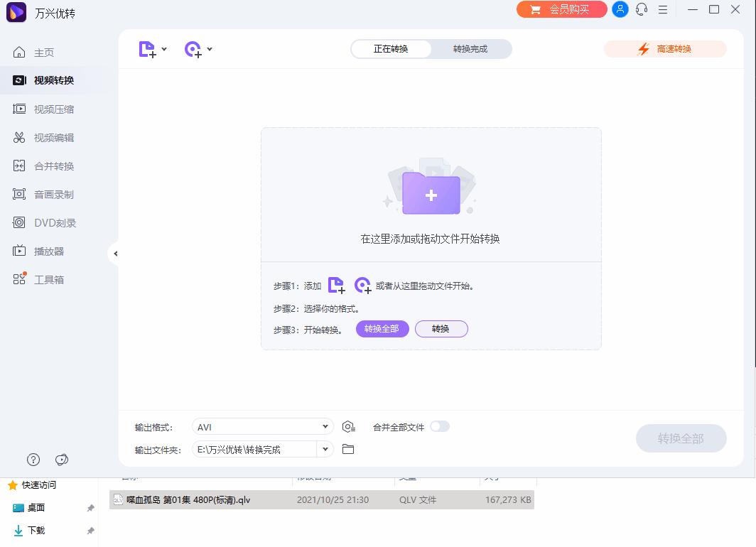Viewport: 756px width, 547px height.
Task: Click the customer support headset icon
Action: pos(641,9)
